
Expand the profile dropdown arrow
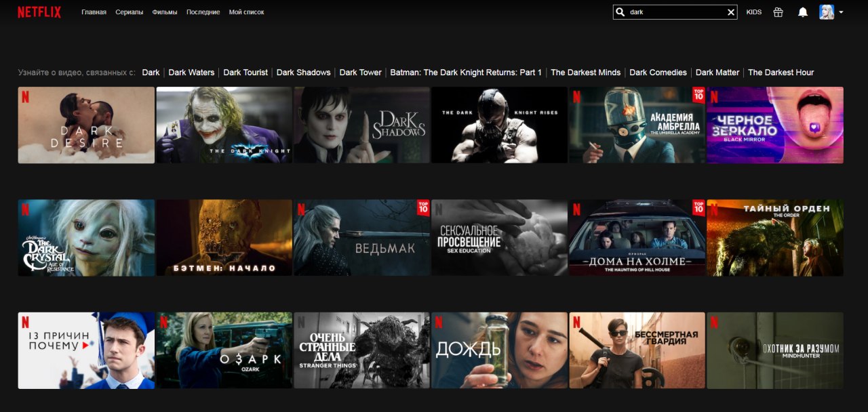(841, 12)
